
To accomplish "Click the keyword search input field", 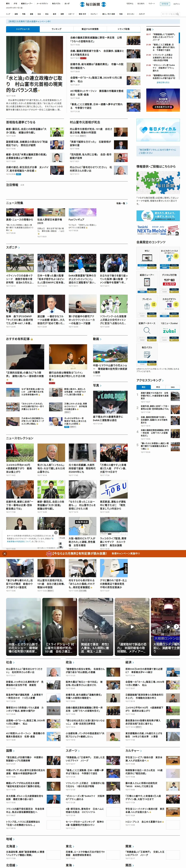I will tap(168, 14).
